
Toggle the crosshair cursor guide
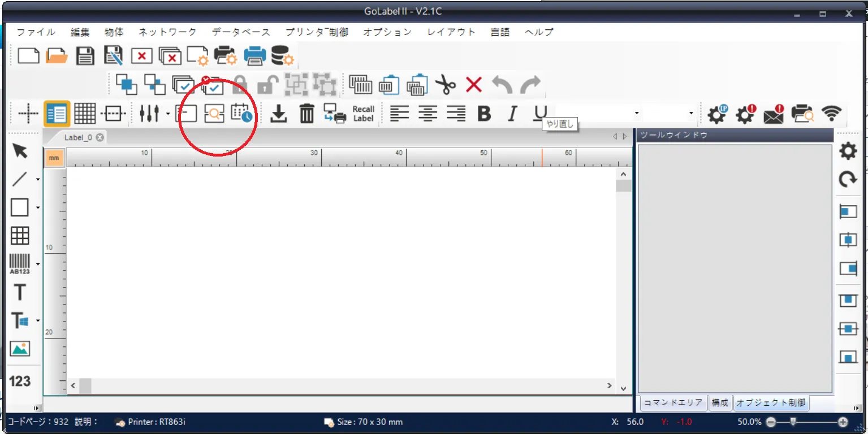pos(28,114)
